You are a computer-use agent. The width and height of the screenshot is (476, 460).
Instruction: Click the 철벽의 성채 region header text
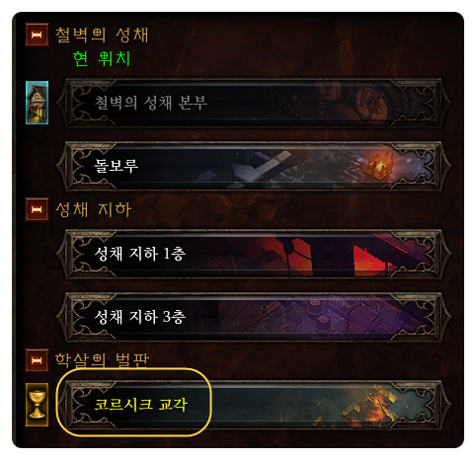coord(102,35)
